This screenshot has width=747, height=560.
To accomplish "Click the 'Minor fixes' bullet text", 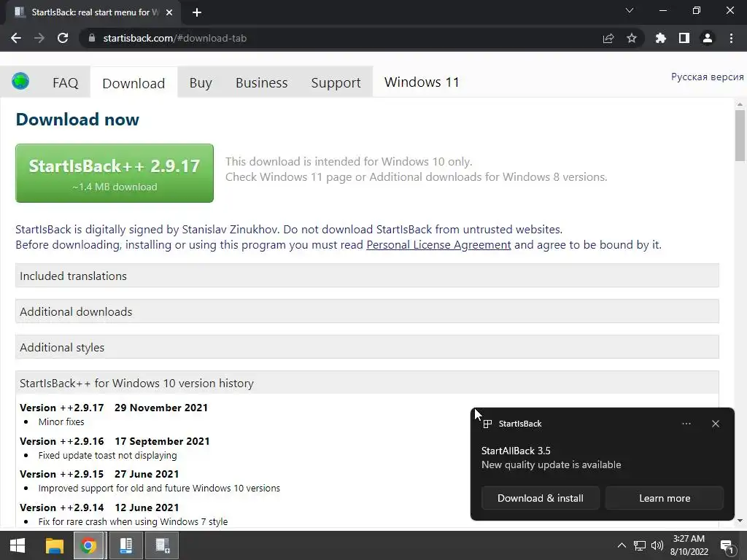I will (x=61, y=422).
